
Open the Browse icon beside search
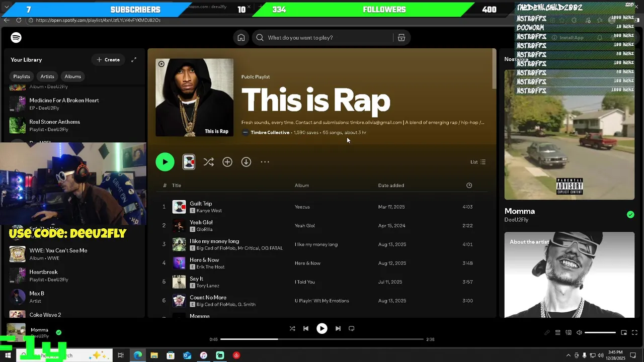pos(401,38)
